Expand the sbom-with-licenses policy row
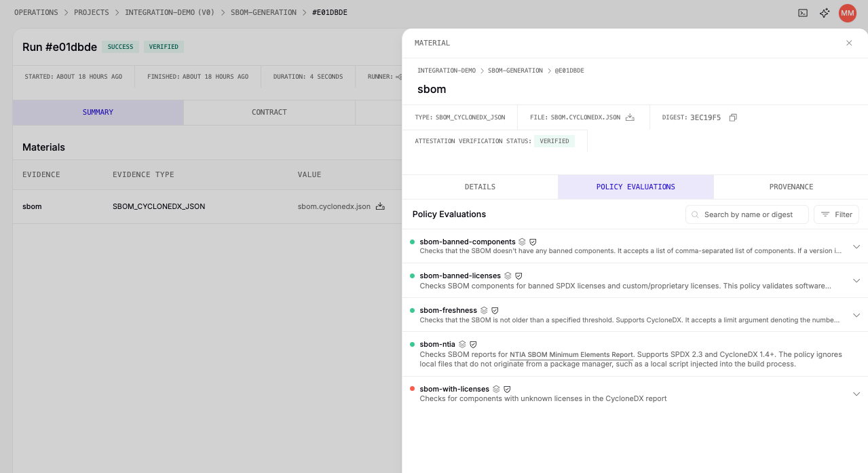 pyautogui.click(x=856, y=394)
